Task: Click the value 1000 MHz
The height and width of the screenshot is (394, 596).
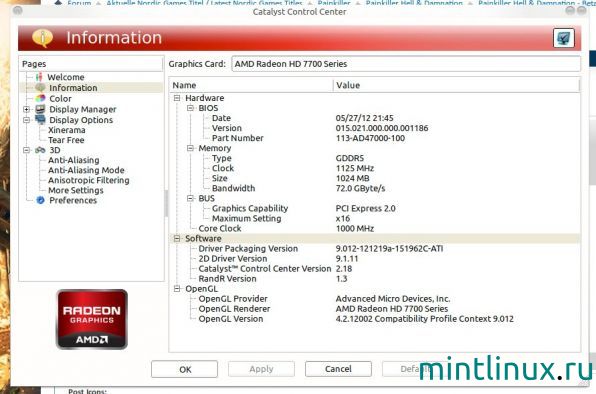Action: [355, 228]
